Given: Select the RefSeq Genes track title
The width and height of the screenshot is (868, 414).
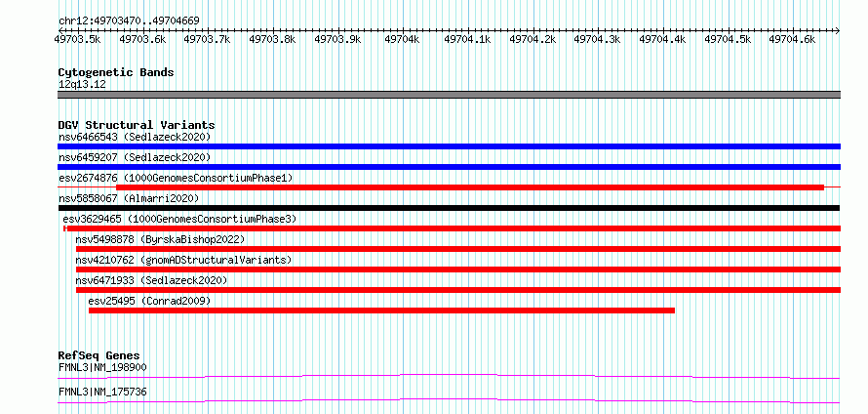Looking at the screenshot, I should 99,355.
